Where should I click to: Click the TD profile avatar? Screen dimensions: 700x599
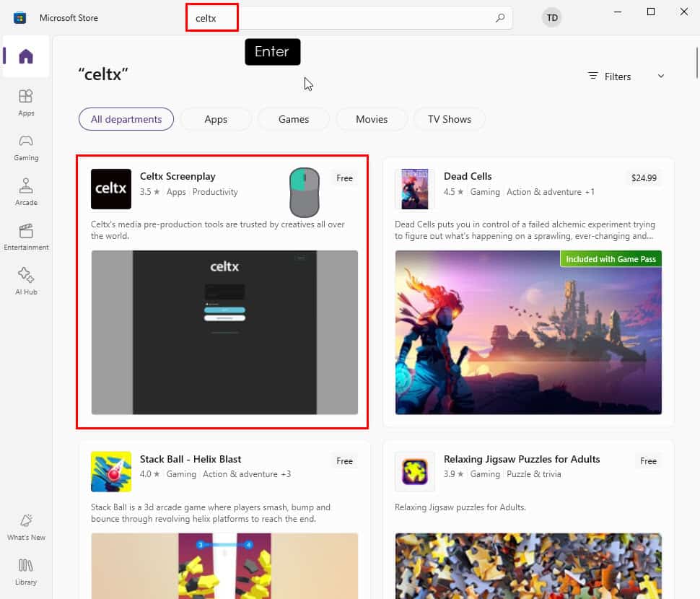click(x=552, y=18)
